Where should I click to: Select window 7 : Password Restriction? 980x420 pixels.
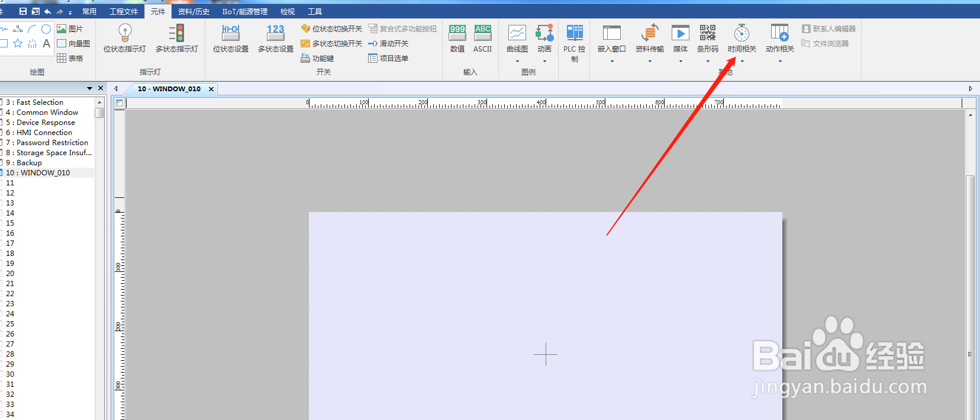pyautogui.click(x=47, y=143)
